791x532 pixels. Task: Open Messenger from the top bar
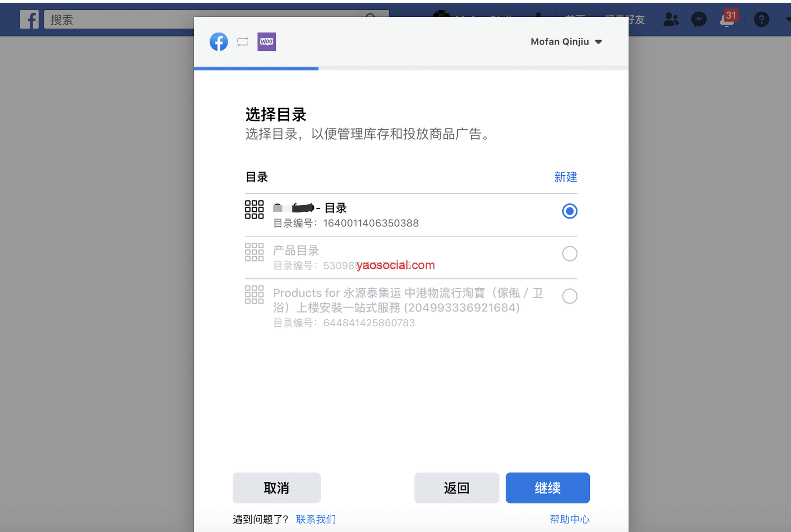pyautogui.click(x=699, y=20)
